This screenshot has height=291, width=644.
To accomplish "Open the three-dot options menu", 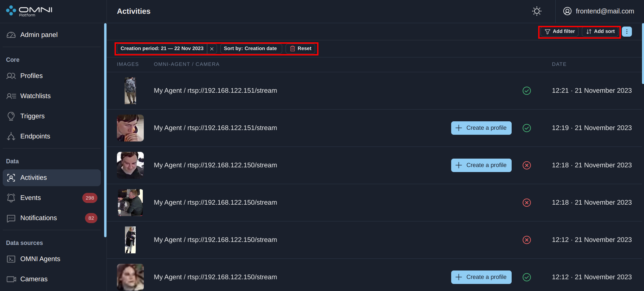I will (x=627, y=32).
